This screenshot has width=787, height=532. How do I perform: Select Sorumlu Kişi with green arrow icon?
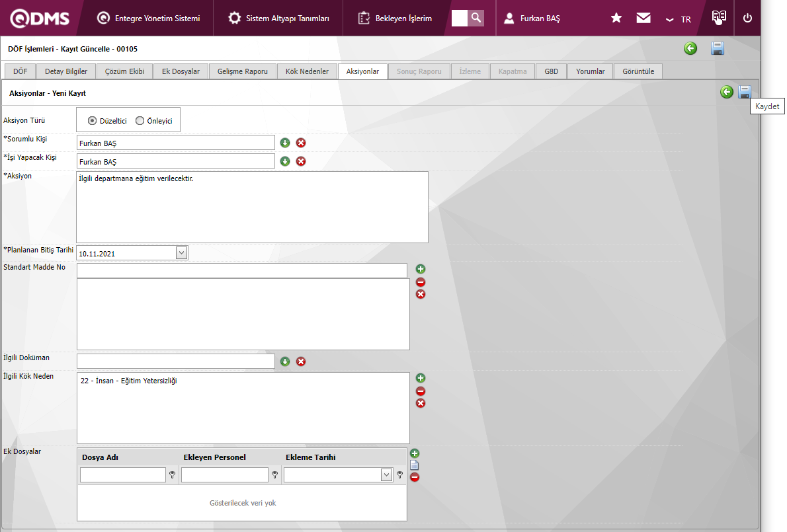click(285, 143)
